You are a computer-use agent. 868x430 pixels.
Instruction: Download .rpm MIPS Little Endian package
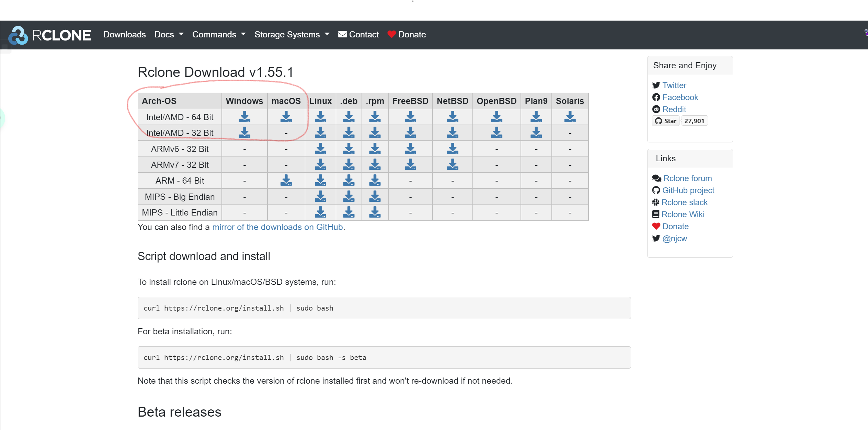pyautogui.click(x=375, y=212)
